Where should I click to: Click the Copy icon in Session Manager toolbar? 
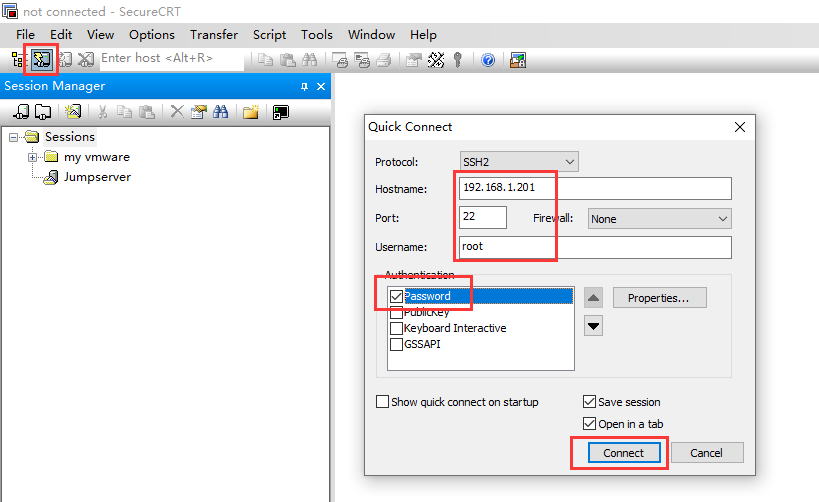[x=124, y=112]
